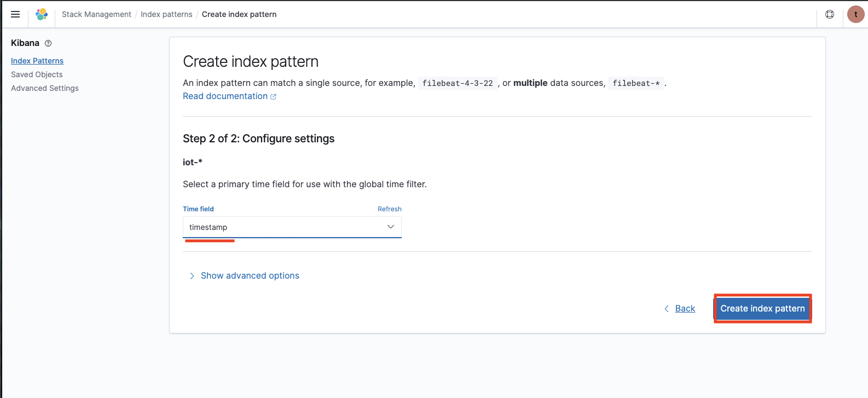Click the Create index pattern button
Image resolution: width=868 pixels, height=398 pixels.
pos(762,309)
